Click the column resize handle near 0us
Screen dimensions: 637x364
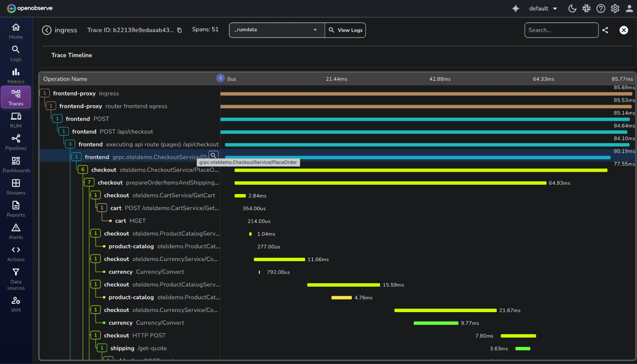tap(220, 78)
